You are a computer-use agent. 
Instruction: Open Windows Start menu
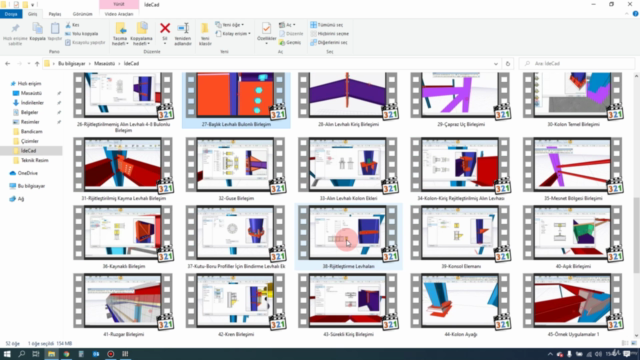coord(7,354)
